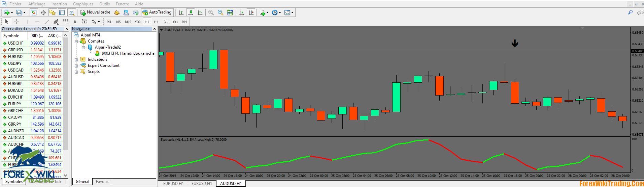Toggle the AutoTrading button
The image size is (644, 187).
pyautogui.click(x=157, y=12)
